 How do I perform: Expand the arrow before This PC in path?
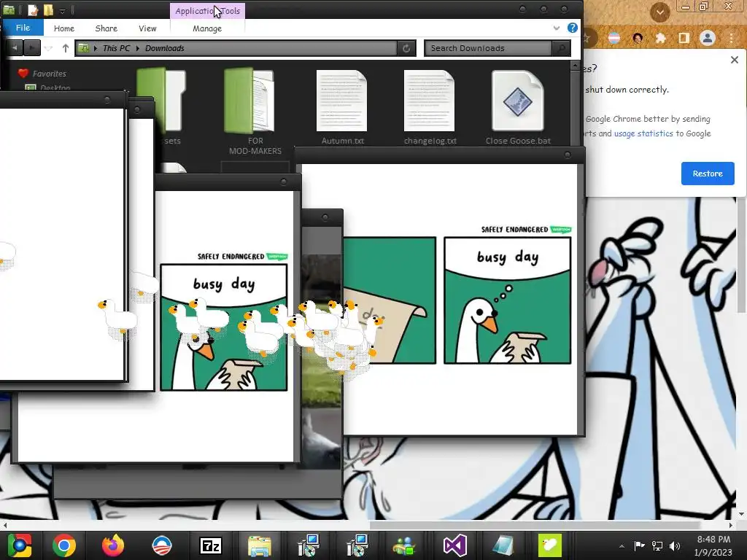96,48
